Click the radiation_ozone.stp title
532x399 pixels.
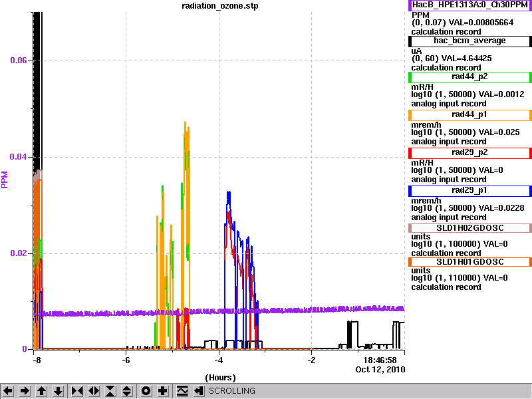220,6
